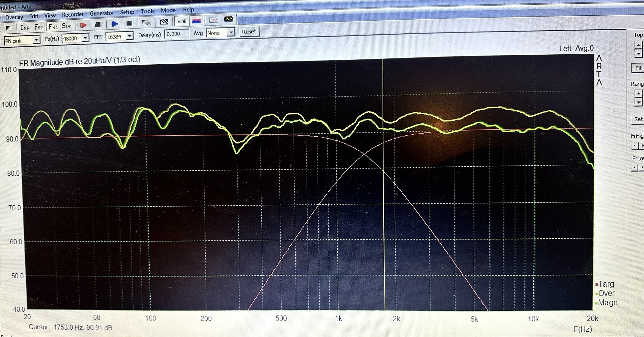
Task: Open the FFT size 16384 dropdown
Action: pyautogui.click(x=130, y=36)
